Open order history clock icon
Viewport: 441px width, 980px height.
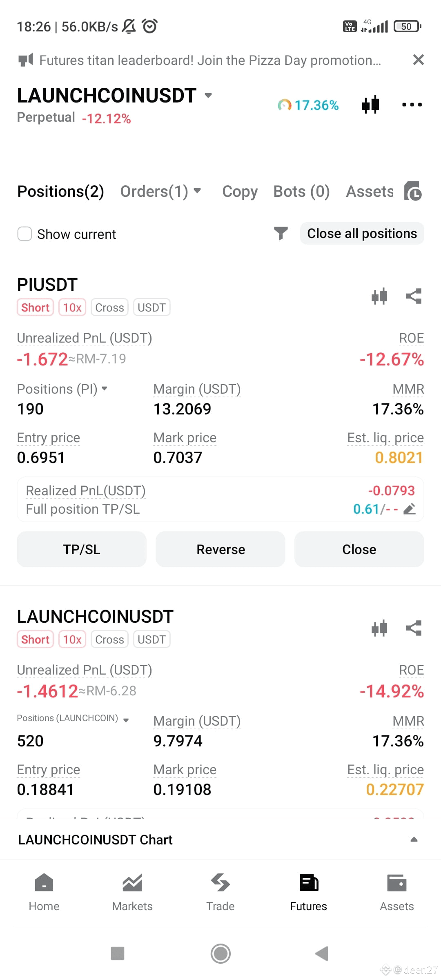413,191
